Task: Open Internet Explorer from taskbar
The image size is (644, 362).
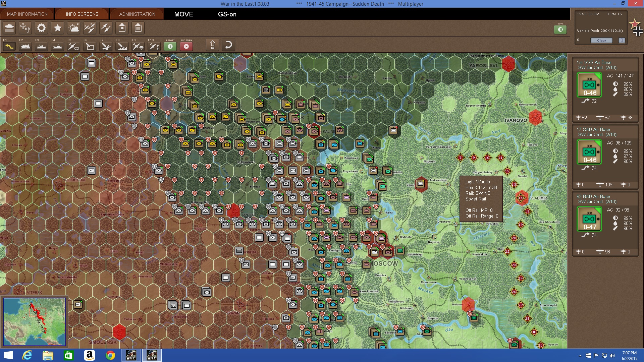Action: point(27,355)
